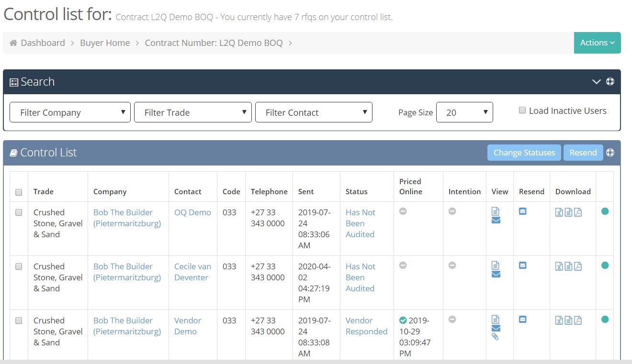Click Resend button in Control List header
This screenshot has width=632, height=364.
coord(583,153)
